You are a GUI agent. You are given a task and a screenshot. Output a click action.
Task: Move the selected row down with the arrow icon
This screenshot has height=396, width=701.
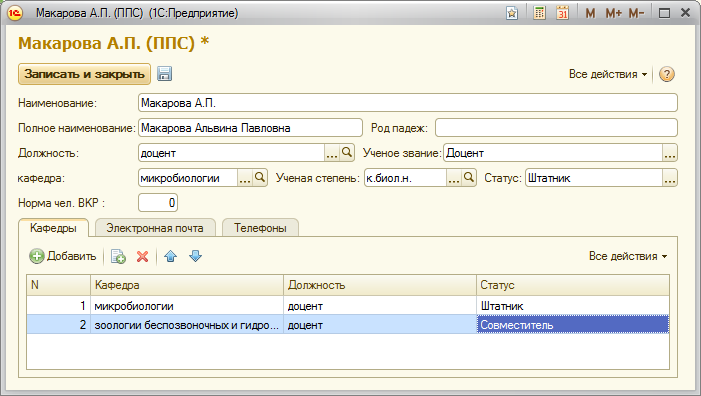(195, 256)
